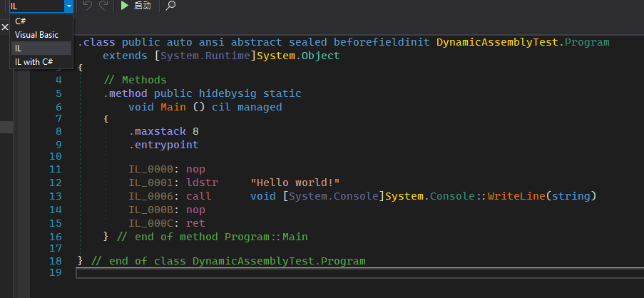Click the ldstr opcode
Image resolution: width=644 pixels, height=298 pixels.
point(202,183)
